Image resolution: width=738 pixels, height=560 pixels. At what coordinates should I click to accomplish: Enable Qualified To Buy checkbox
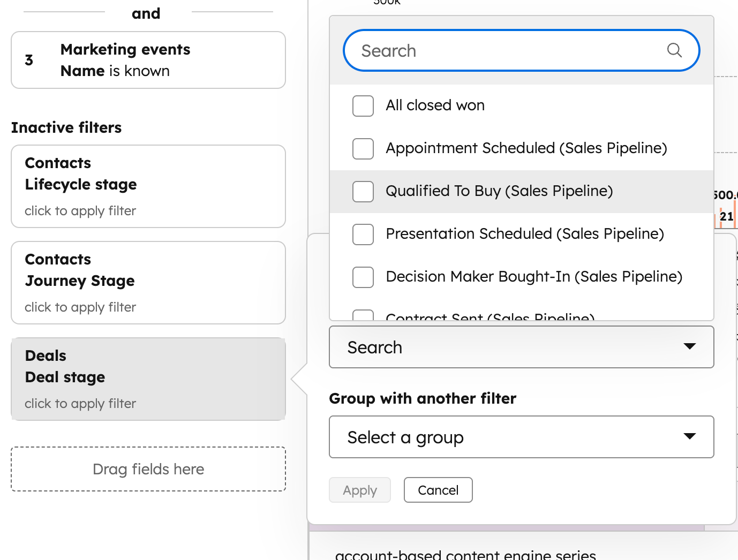pyautogui.click(x=363, y=192)
